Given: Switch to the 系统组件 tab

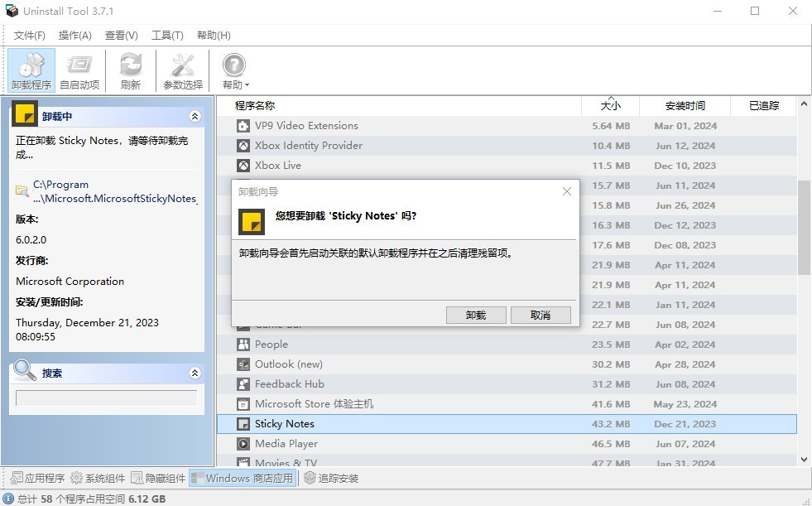Looking at the screenshot, I should coord(98,478).
